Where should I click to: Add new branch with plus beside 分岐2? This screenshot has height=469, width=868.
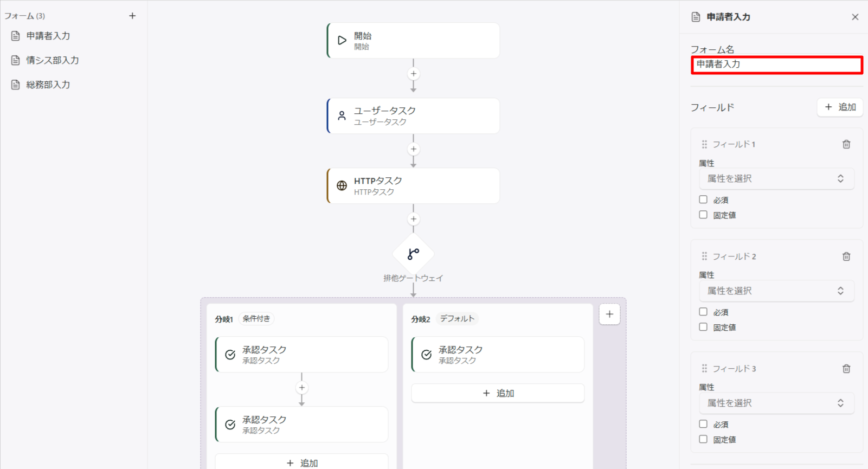coord(609,314)
